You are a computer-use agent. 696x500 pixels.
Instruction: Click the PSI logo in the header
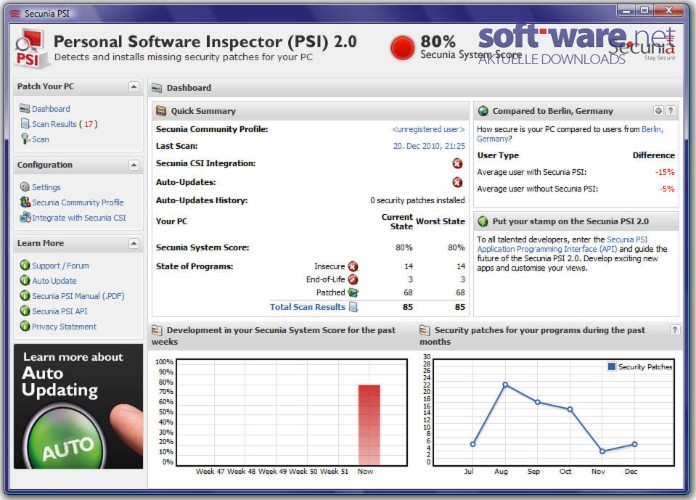pos(30,48)
